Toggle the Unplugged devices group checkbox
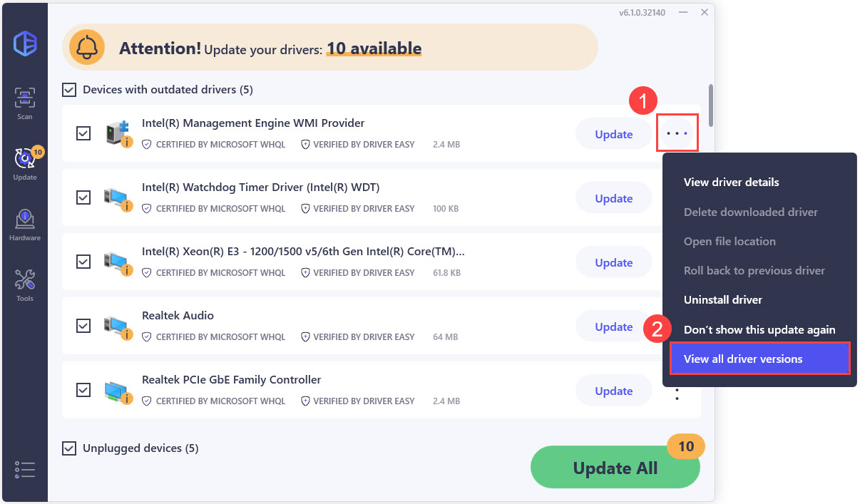Viewport: 860px width, 504px height. pyautogui.click(x=69, y=448)
